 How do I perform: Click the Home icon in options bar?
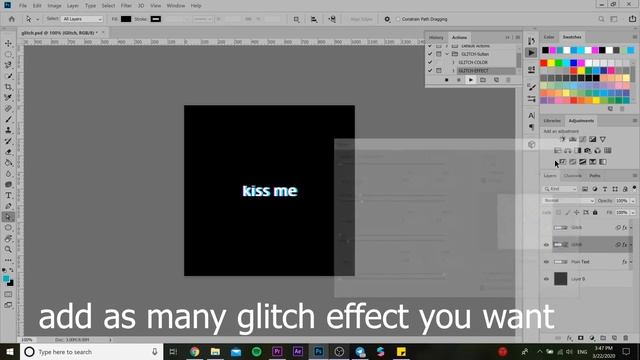click(x=11, y=19)
